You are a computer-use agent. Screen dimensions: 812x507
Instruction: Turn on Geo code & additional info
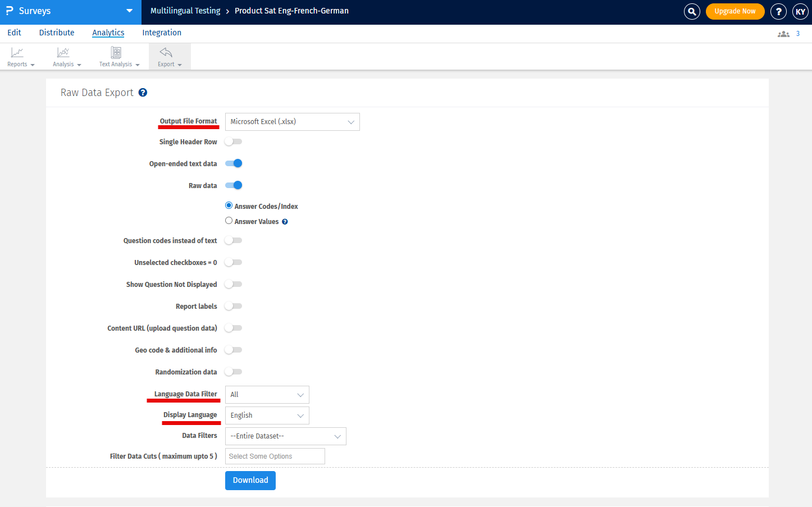coord(233,350)
